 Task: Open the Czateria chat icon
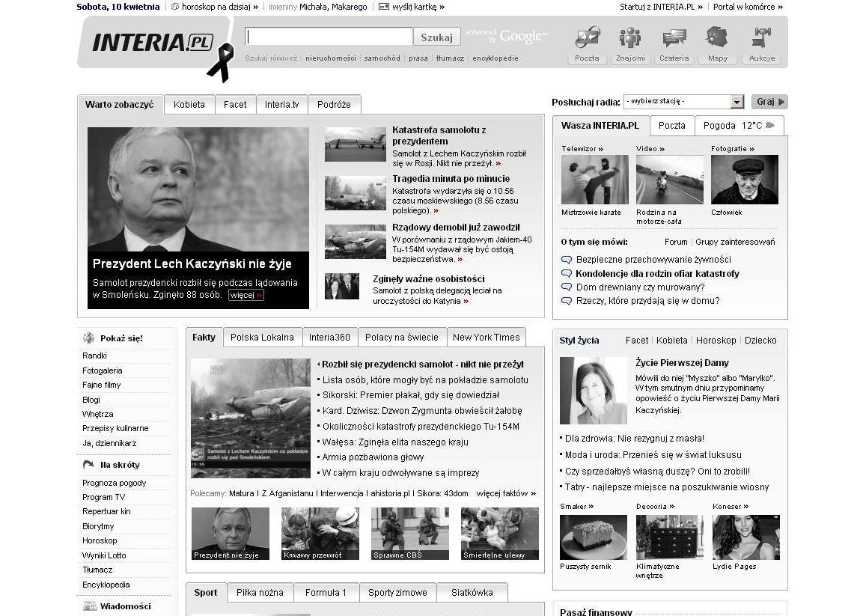(x=674, y=38)
